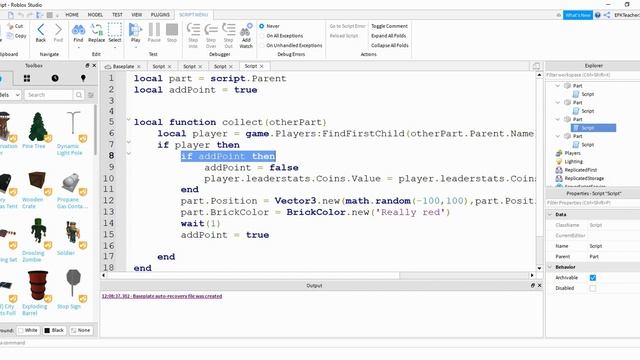The image size is (640, 360).
Task: Open the HOME ribbon tab
Action: [x=72, y=15]
